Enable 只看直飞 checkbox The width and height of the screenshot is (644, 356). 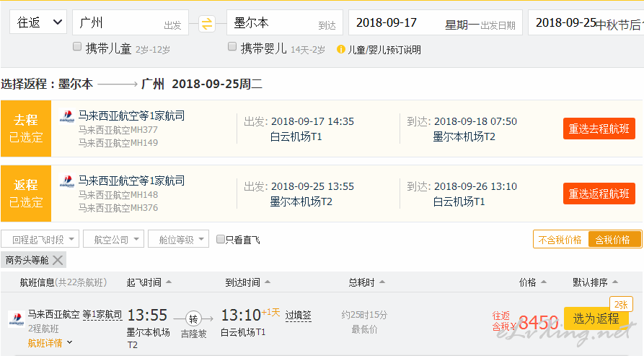[221, 239]
